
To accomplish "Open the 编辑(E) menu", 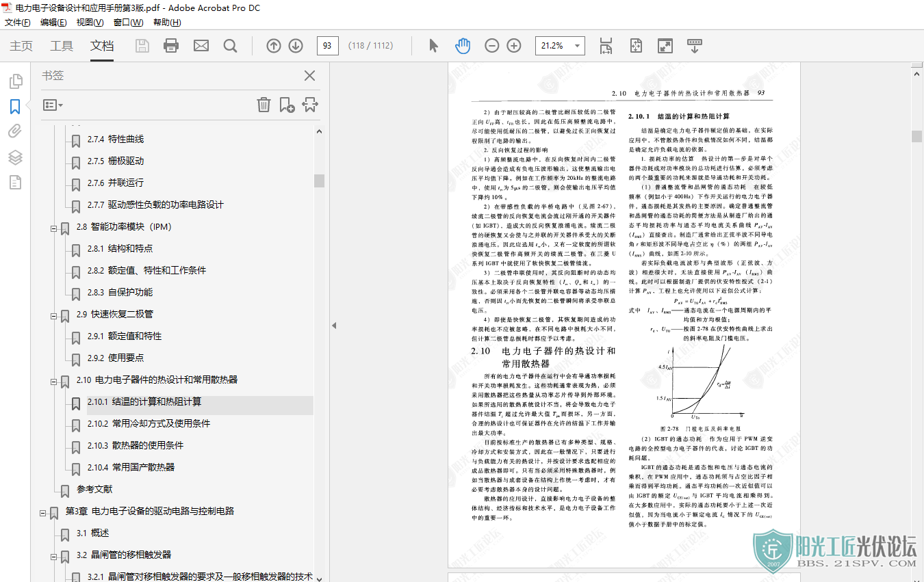I will (x=53, y=23).
